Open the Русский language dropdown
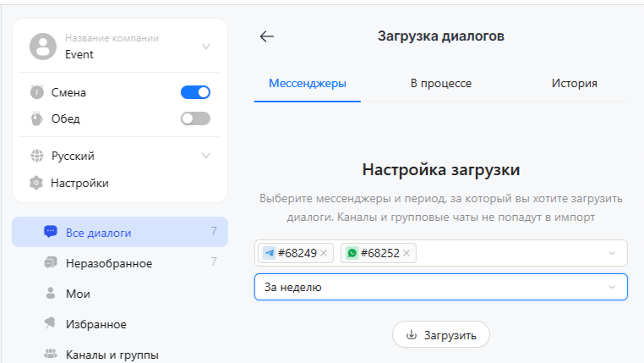 [x=206, y=156]
